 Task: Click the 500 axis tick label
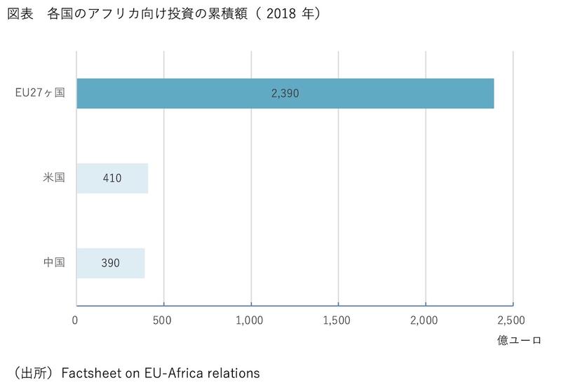coord(163,321)
